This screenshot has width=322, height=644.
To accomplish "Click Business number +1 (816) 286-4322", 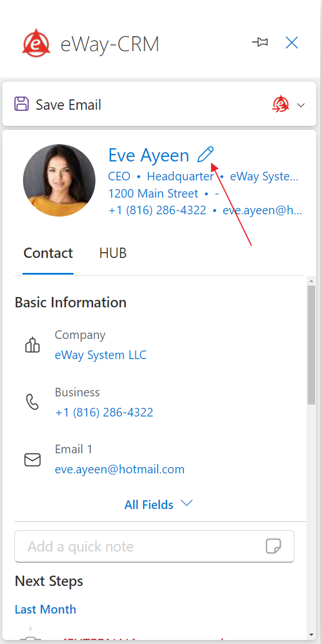I will 104,412.
